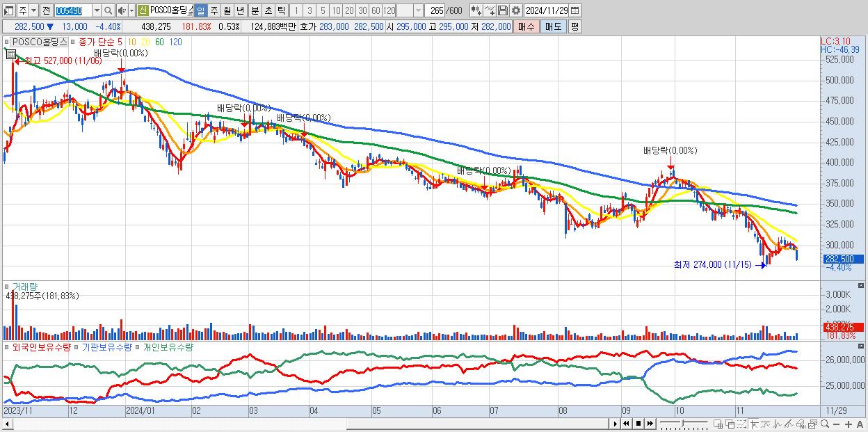Click the candle count field showing 265

[435, 10]
